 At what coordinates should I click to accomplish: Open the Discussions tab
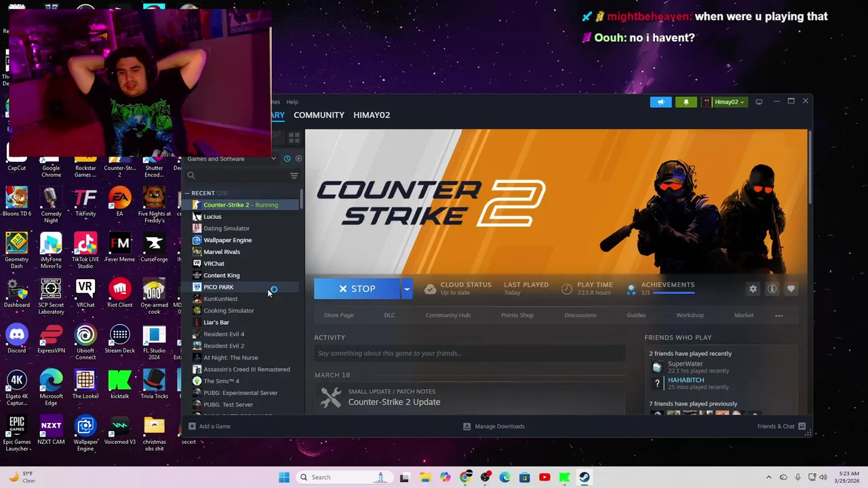pyautogui.click(x=580, y=315)
